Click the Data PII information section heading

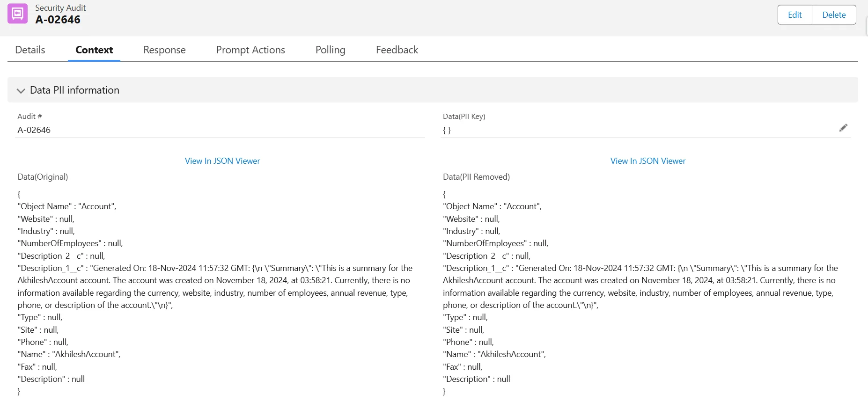tap(74, 90)
